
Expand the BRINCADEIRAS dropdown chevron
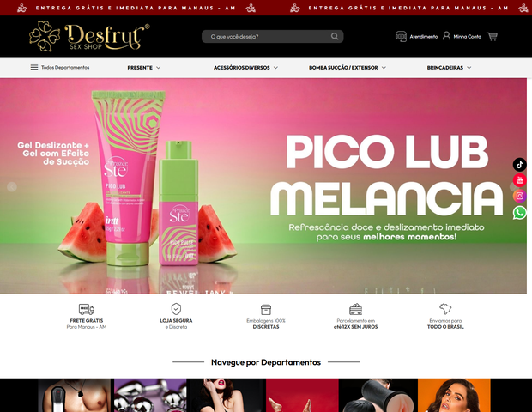[469, 68]
